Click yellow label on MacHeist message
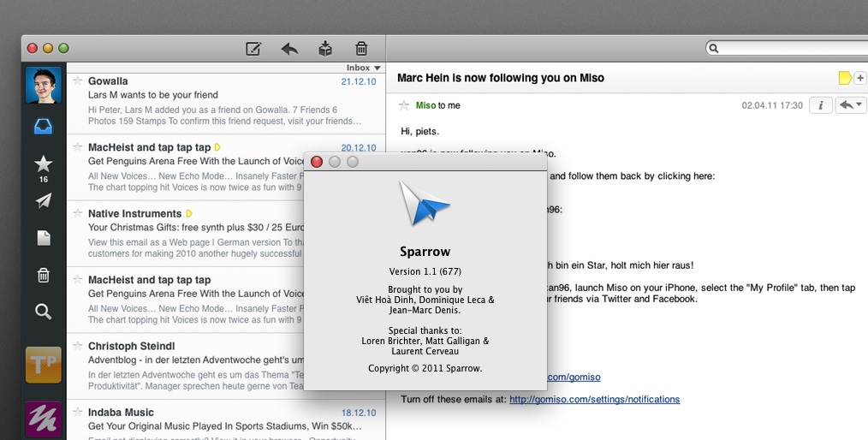The image size is (868, 440). tap(217, 147)
